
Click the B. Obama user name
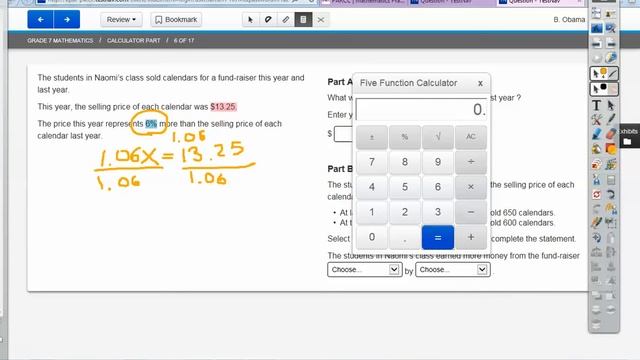569,20
